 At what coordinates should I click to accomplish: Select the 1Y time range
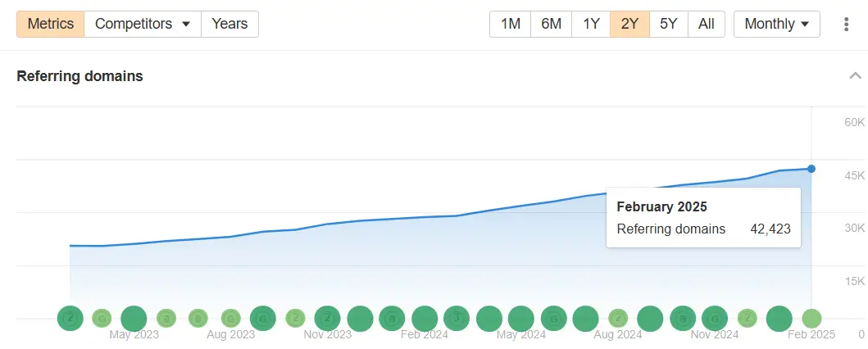[x=591, y=25]
